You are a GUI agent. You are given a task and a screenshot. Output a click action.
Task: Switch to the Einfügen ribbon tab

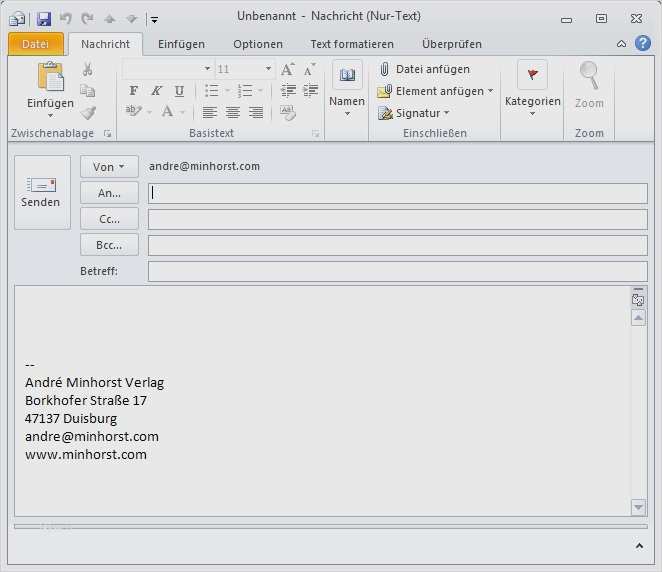181,44
